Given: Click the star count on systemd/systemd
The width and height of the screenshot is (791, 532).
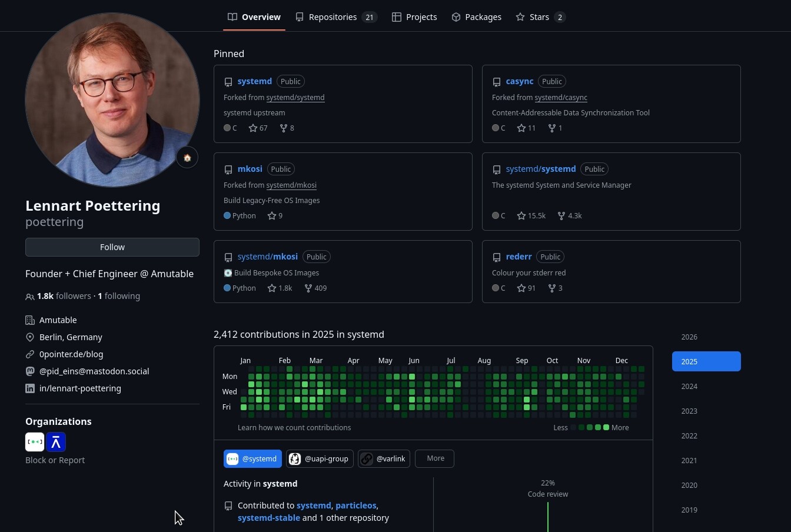Looking at the screenshot, I should 531,216.
